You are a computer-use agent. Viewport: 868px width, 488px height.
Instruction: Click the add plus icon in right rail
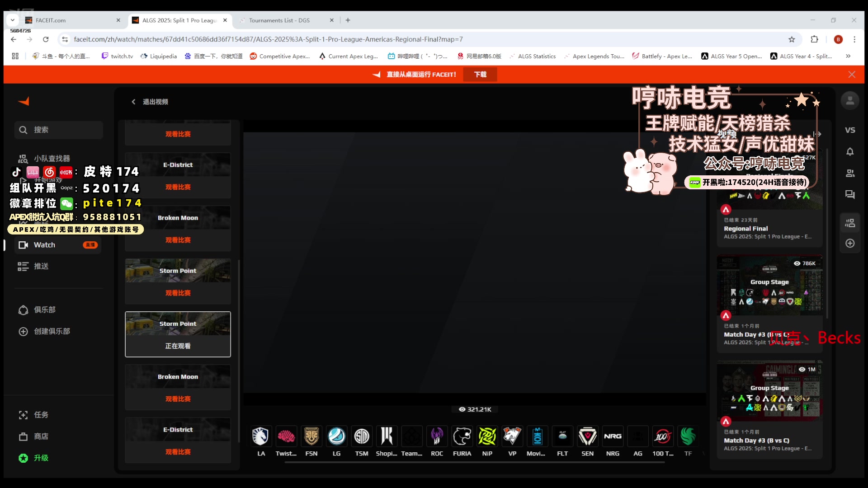850,244
